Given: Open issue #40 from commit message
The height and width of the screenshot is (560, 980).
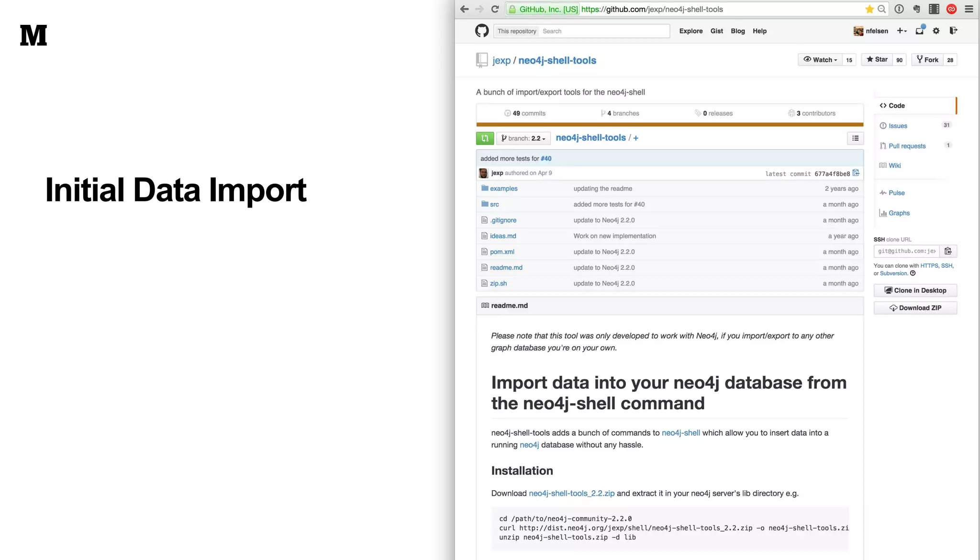Looking at the screenshot, I should (x=546, y=158).
